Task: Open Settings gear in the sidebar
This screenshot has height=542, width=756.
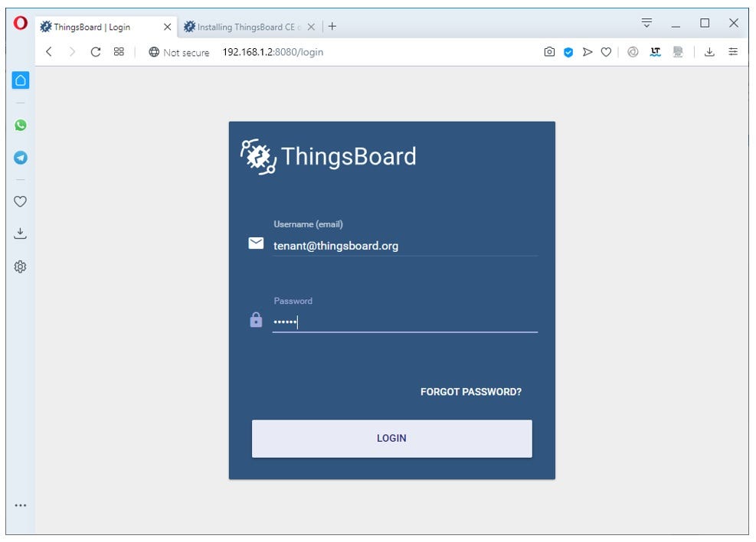Action: click(20, 266)
